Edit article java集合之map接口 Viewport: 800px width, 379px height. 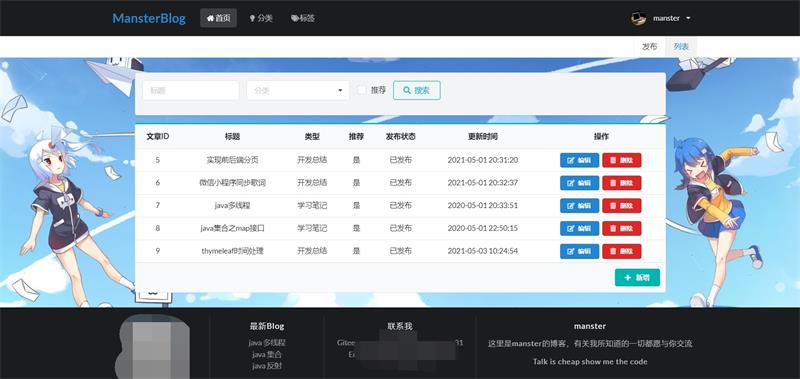pyautogui.click(x=580, y=229)
